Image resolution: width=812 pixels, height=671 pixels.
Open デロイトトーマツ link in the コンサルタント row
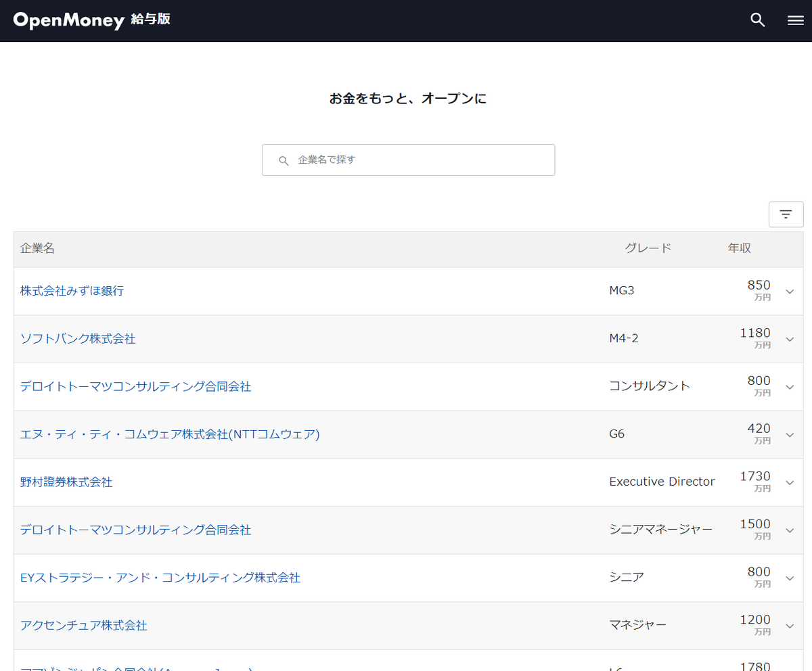[135, 387]
